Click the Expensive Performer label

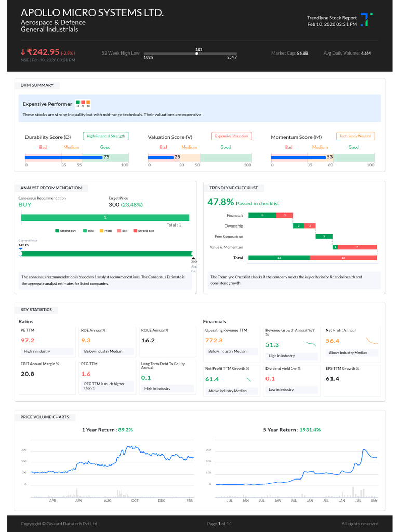coord(47,104)
